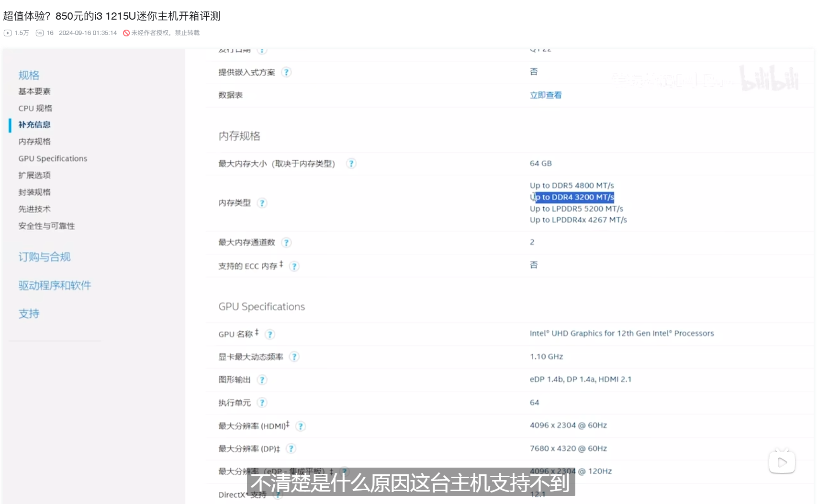Jump to 扩展选项 in sidebar

(34, 175)
